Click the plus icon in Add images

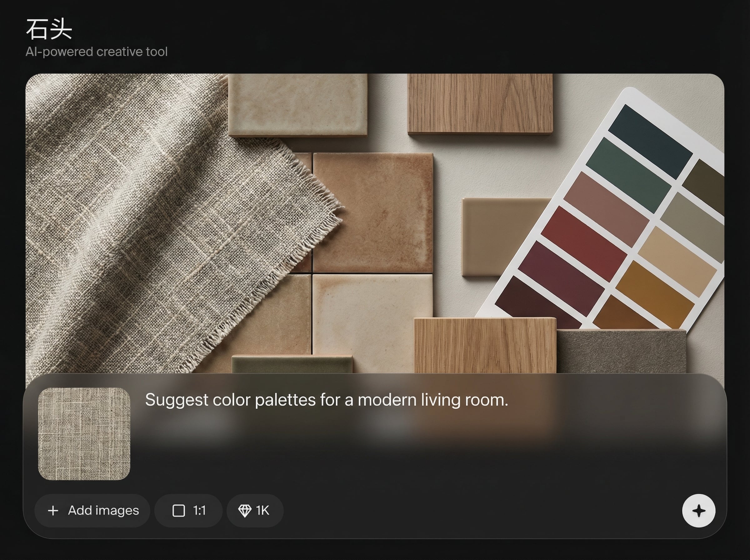point(53,511)
